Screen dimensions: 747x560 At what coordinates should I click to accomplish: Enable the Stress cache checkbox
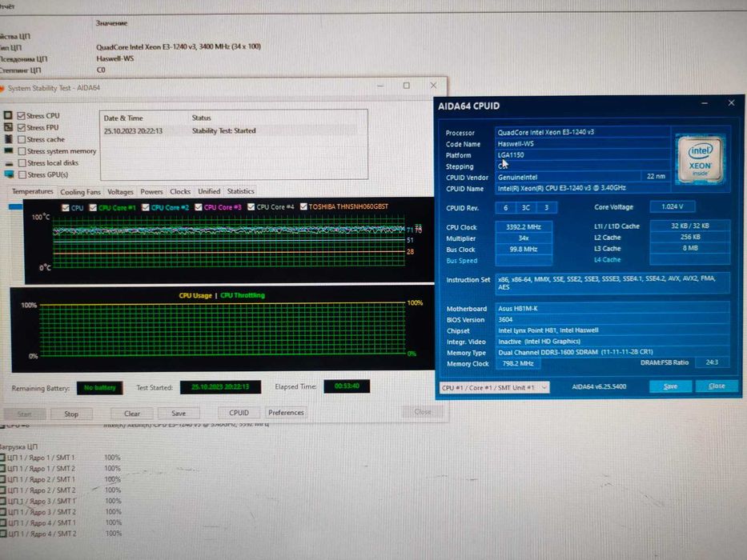coord(22,139)
